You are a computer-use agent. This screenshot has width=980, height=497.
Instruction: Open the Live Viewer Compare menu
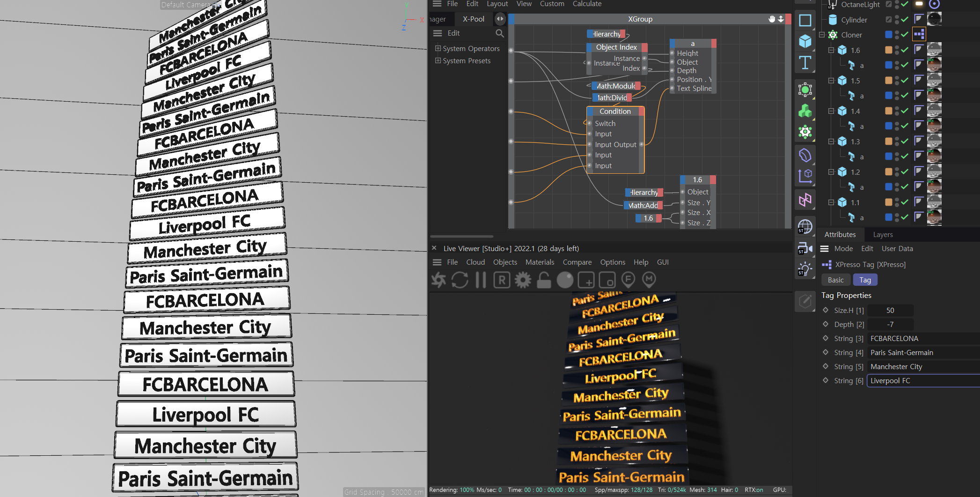pos(577,262)
